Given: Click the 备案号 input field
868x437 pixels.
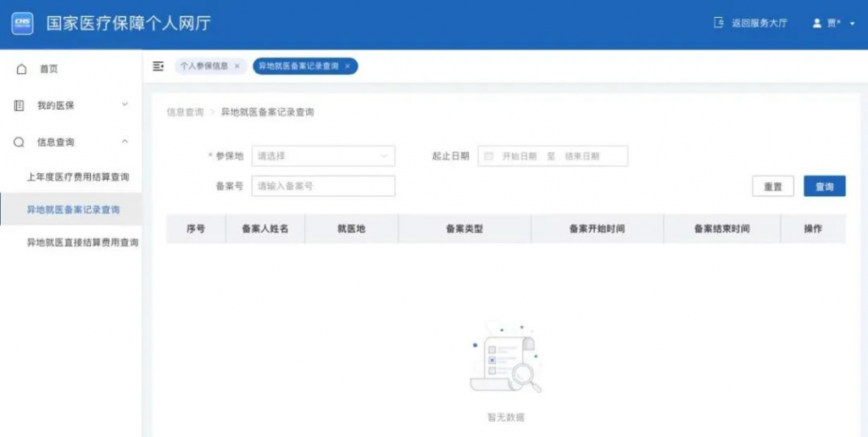Looking at the screenshot, I should (x=323, y=186).
